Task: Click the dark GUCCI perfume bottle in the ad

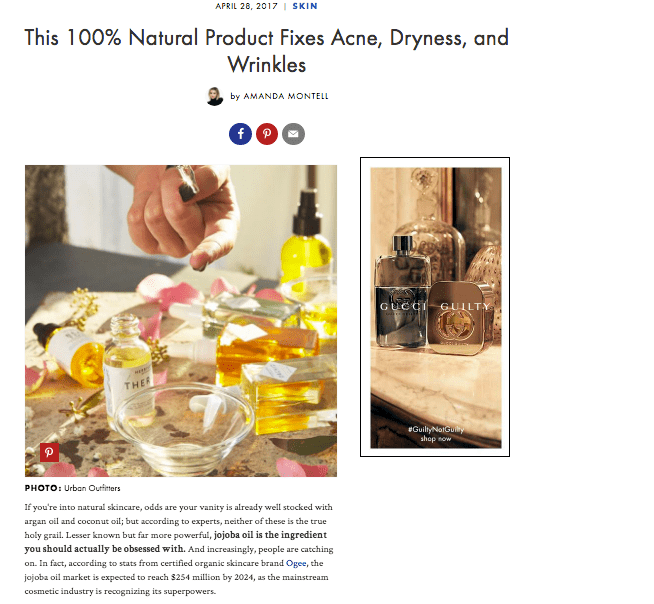Action: point(401,292)
